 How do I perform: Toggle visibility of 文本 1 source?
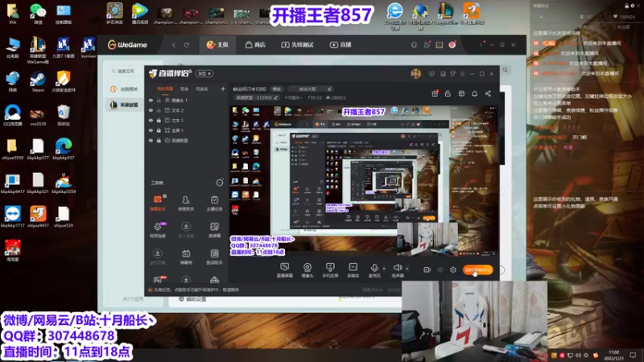[x=151, y=120]
